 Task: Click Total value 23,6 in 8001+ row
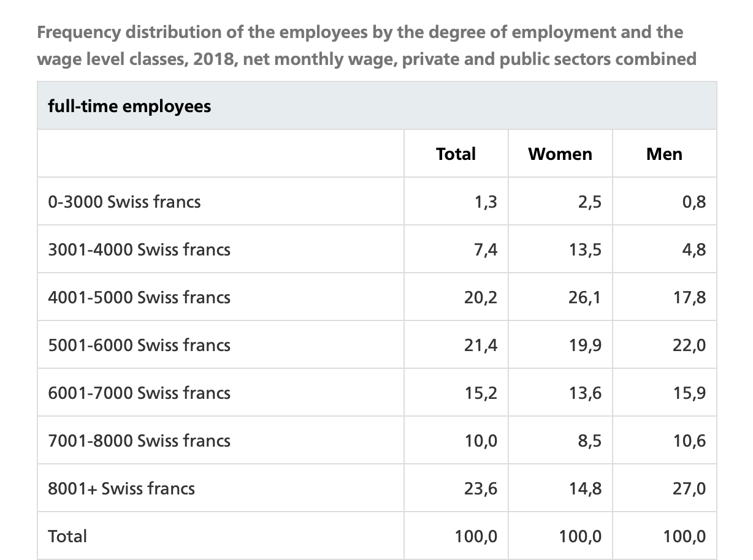click(x=481, y=488)
